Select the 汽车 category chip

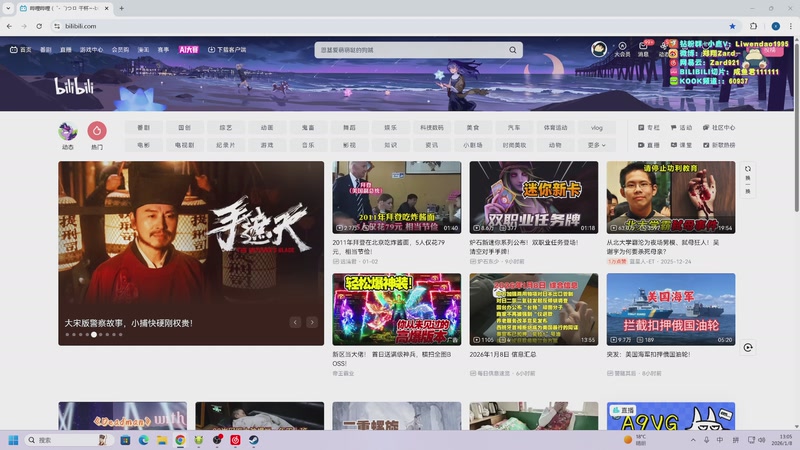514,128
